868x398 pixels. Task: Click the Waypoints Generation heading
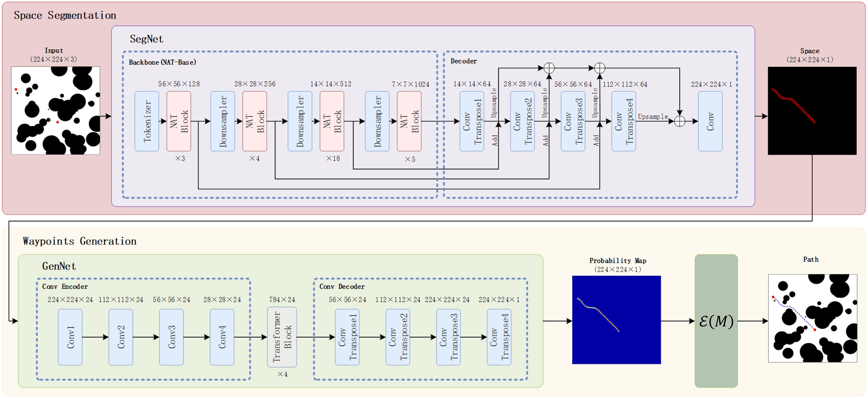click(x=80, y=241)
